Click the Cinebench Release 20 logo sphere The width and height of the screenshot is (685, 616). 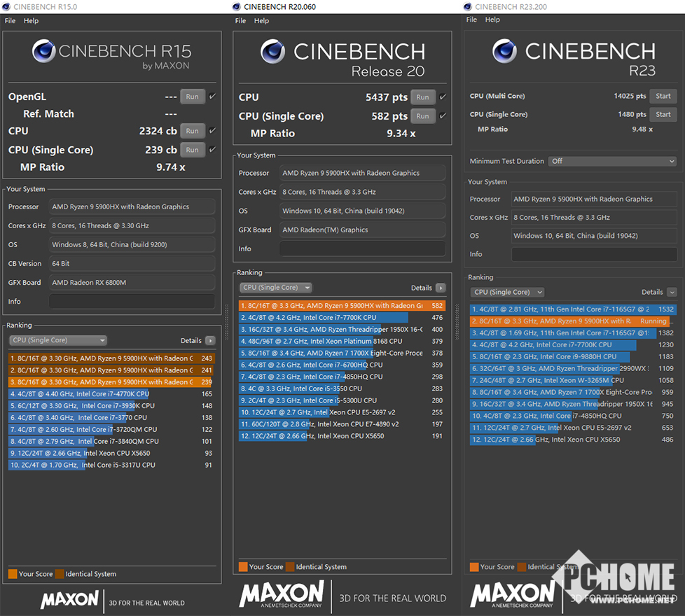click(x=272, y=52)
